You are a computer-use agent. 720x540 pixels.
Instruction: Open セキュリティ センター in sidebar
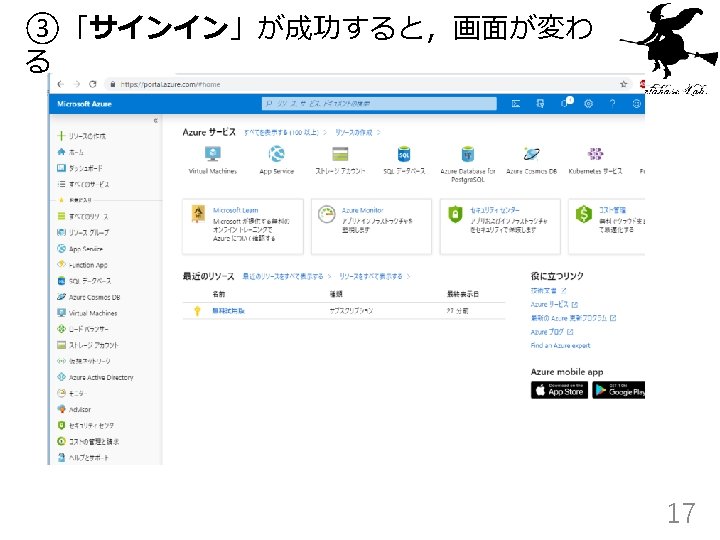tap(85, 425)
